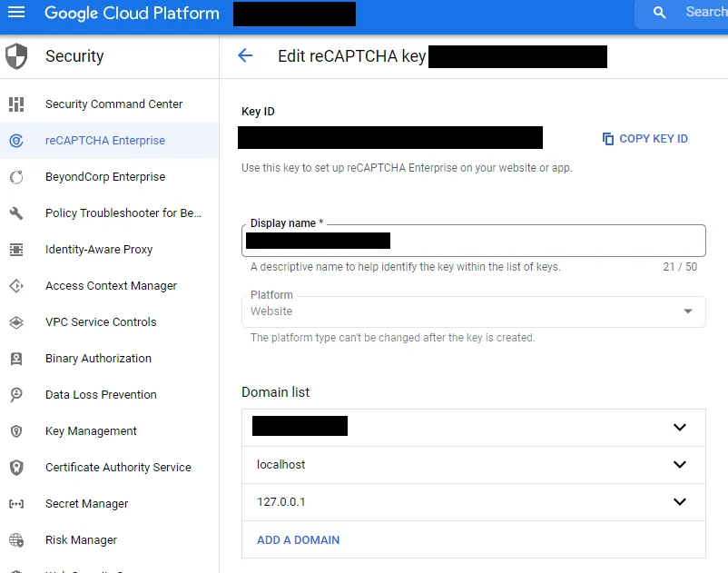Click the COPY KEY ID button
This screenshot has height=573, width=728.
click(x=644, y=139)
